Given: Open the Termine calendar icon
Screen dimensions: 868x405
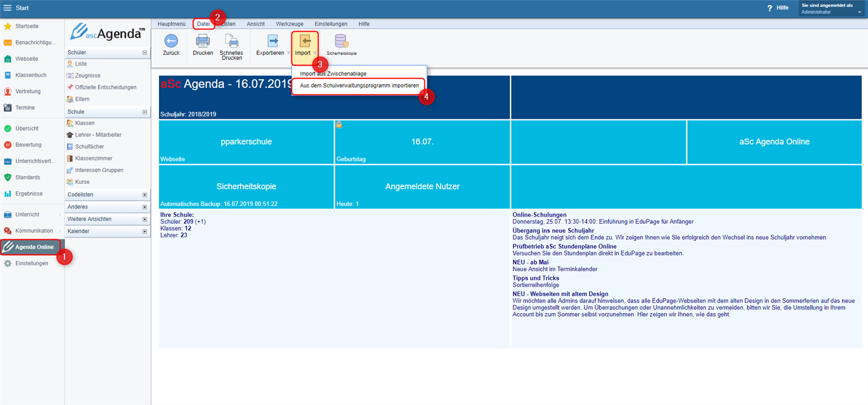Looking at the screenshot, I should pyautogui.click(x=8, y=107).
